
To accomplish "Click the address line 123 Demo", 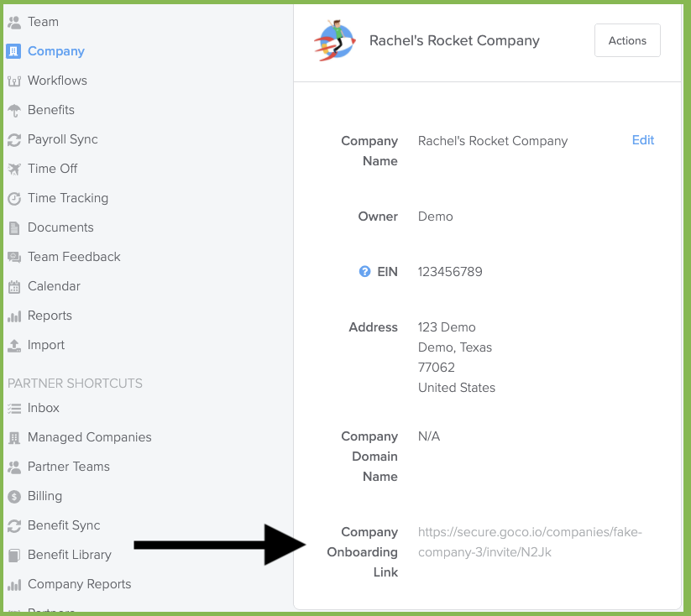I will point(447,327).
